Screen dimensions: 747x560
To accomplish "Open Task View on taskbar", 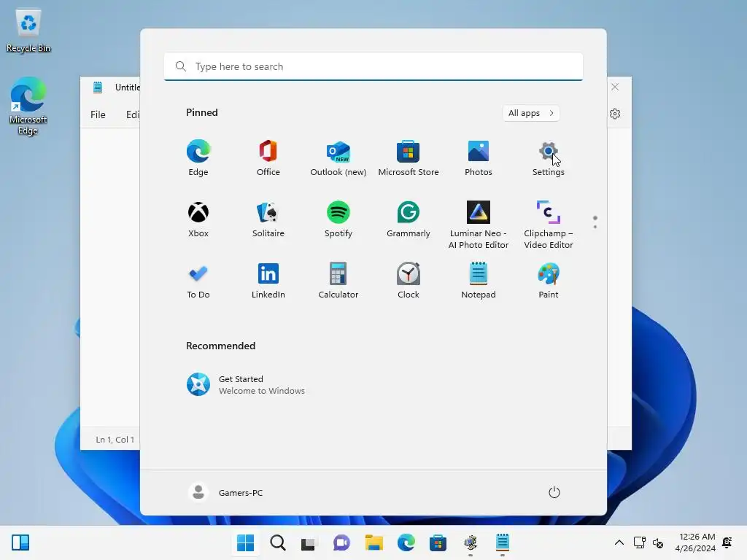I will click(x=309, y=542).
